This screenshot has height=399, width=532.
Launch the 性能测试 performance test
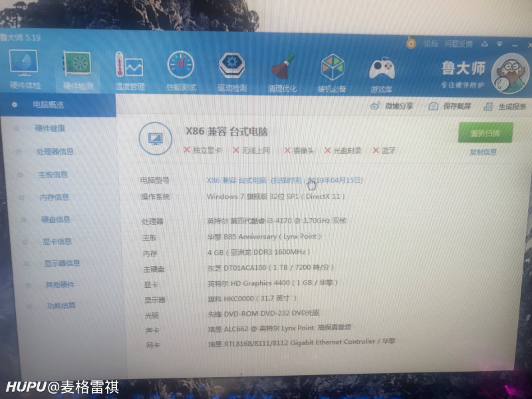[x=181, y=72]
